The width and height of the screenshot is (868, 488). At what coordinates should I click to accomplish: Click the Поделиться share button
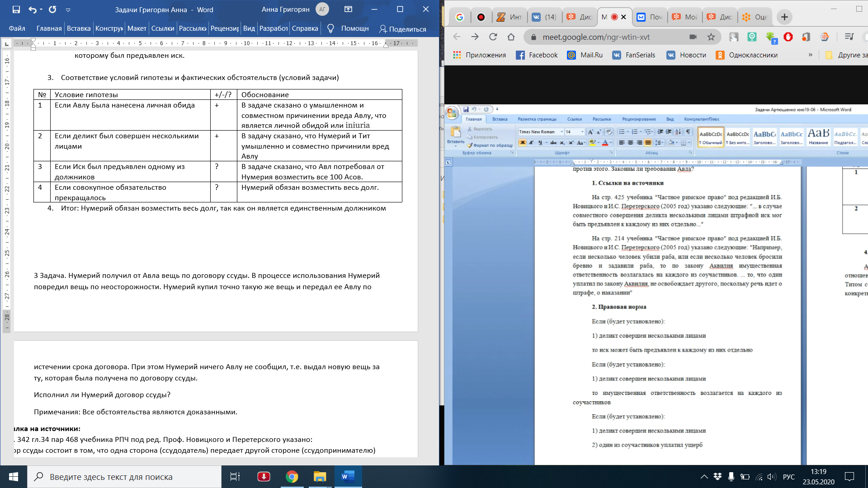[402, 29]
